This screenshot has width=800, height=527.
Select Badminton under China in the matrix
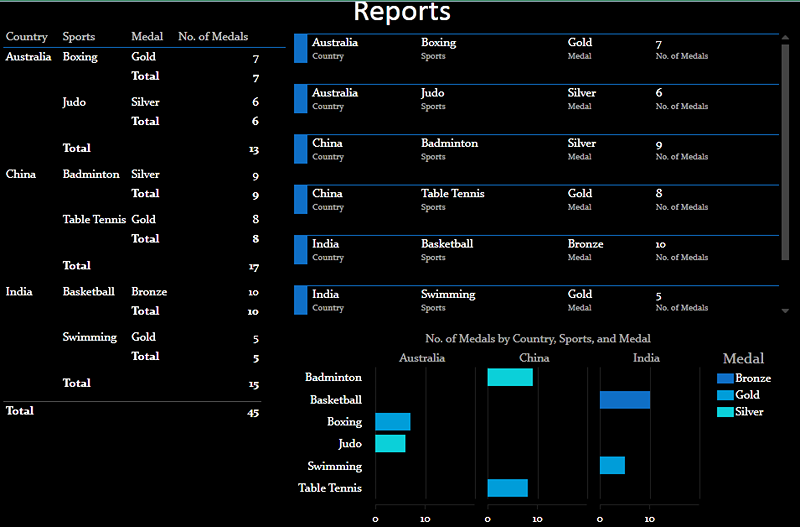[x=91, y=174]
